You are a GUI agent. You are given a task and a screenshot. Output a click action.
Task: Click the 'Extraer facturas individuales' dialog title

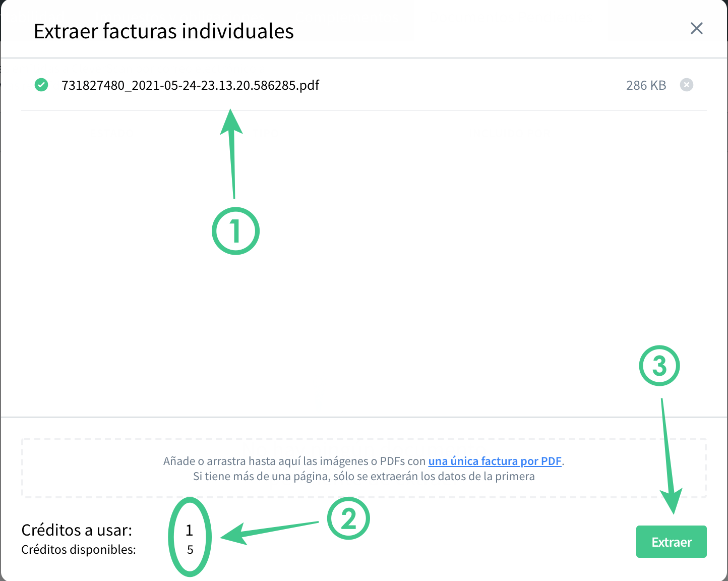pos(164,31)
